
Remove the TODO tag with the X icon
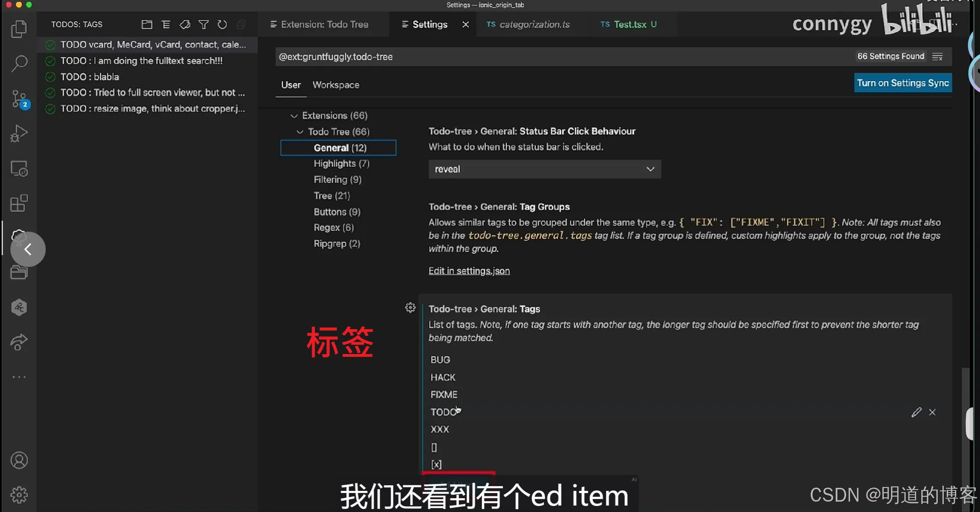(x=933, y=412)
